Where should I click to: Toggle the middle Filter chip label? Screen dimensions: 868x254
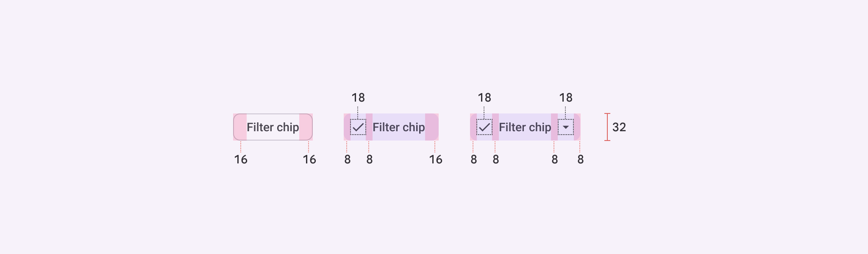coord(398,127)
